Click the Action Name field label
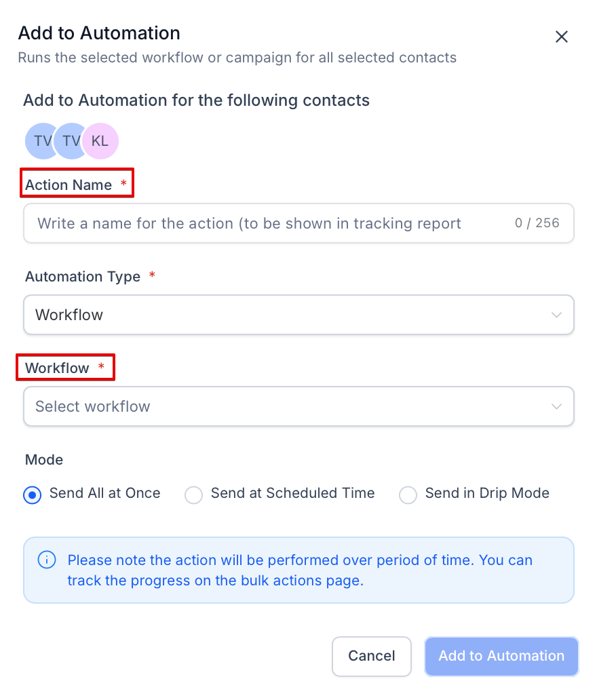The image size is (597, 700). tap(69, 184)
